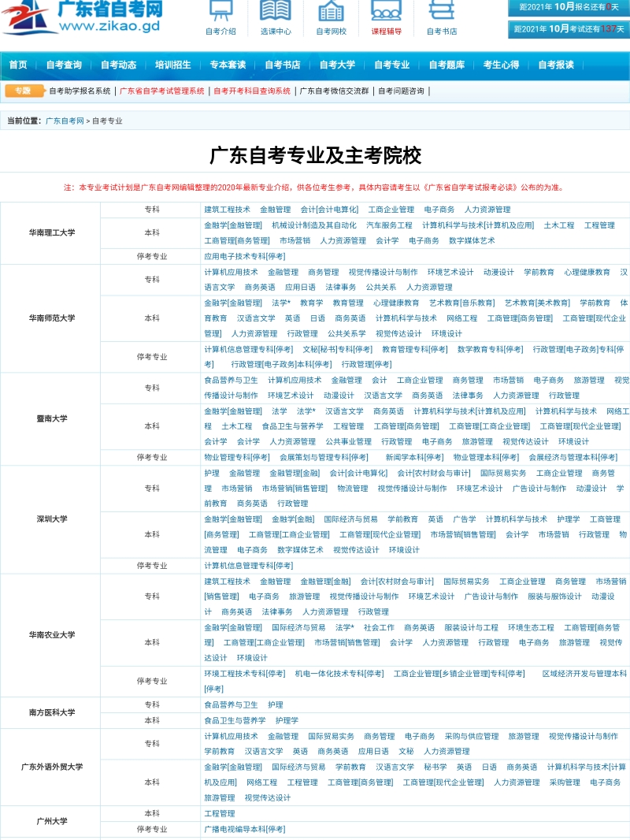The height and width of the screenshot is (840, 630).
Task: Open 公共事业管理 major link
Action: tap(348, 442)
